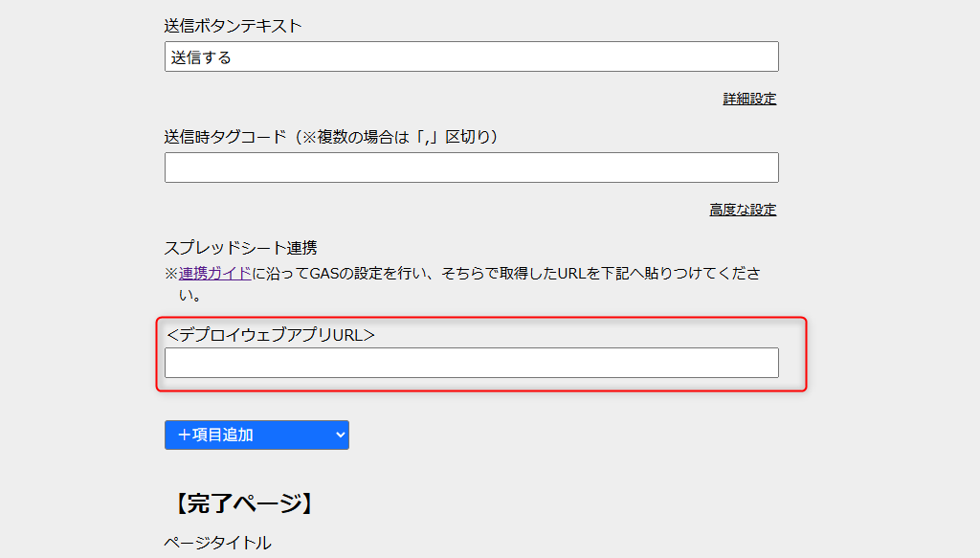Open the 高度な設定 link
980x558 pixels.
coord(743,210)
